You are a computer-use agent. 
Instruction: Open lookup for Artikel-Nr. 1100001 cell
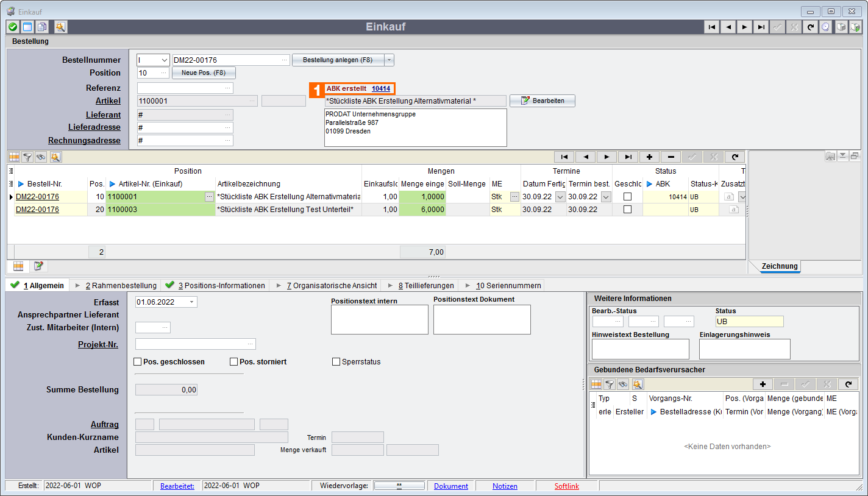point(210,197)
